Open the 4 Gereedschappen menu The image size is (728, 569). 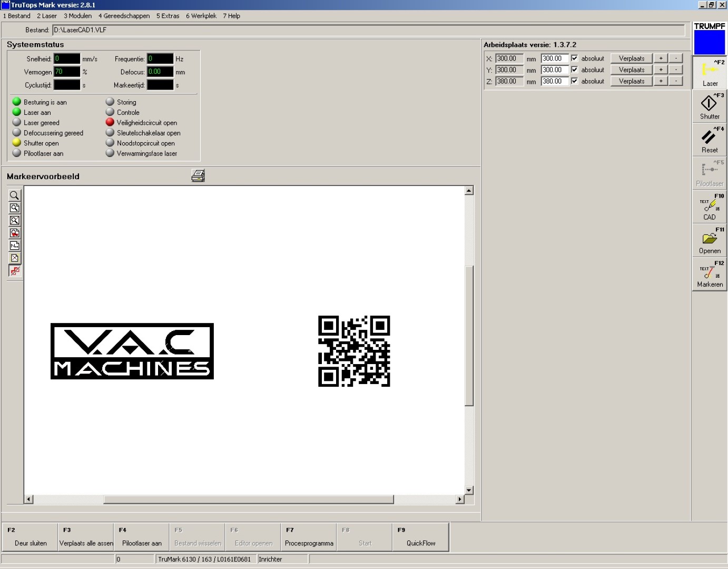tap(124, 16)
